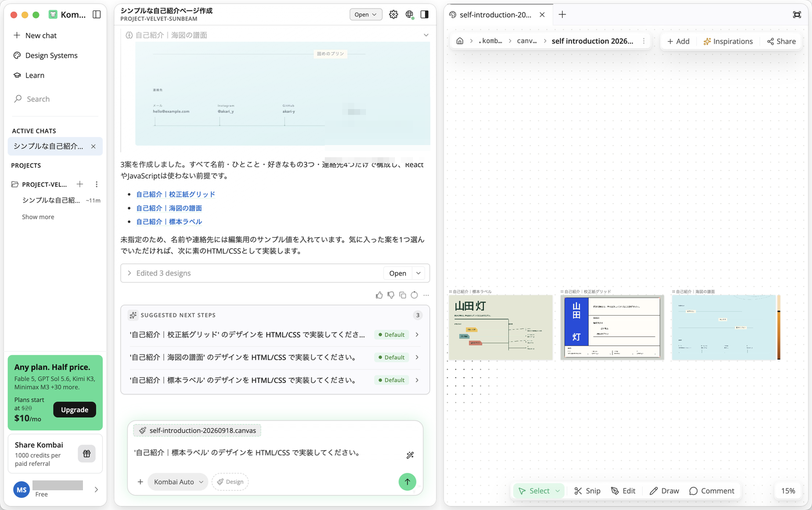This screenshot has width=812, height=510.
Task: Open the 標本ラベル design link
Action: pos(169,222)
